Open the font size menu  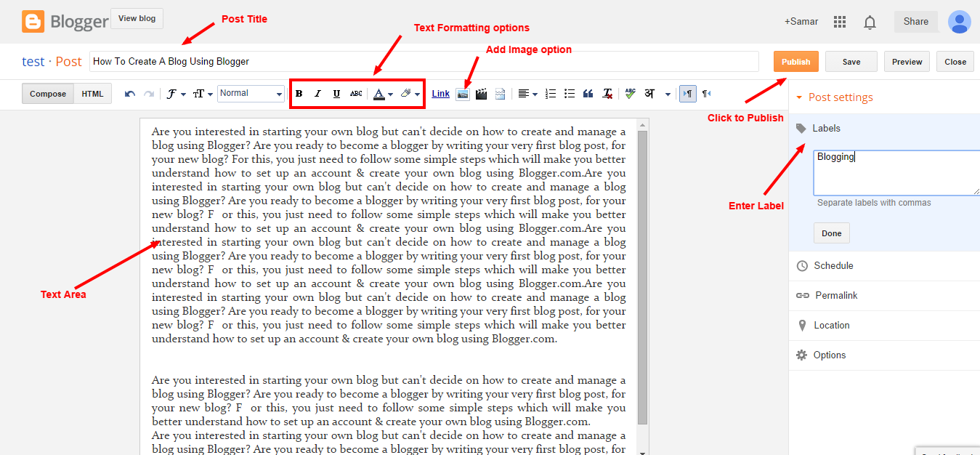click(202, 94)
